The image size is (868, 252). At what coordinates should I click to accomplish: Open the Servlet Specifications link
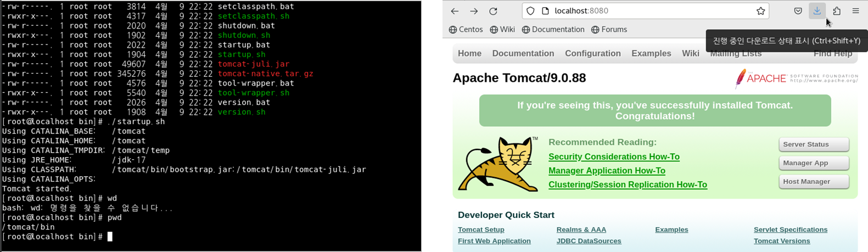pyautogui.click(x=791, y=229)
